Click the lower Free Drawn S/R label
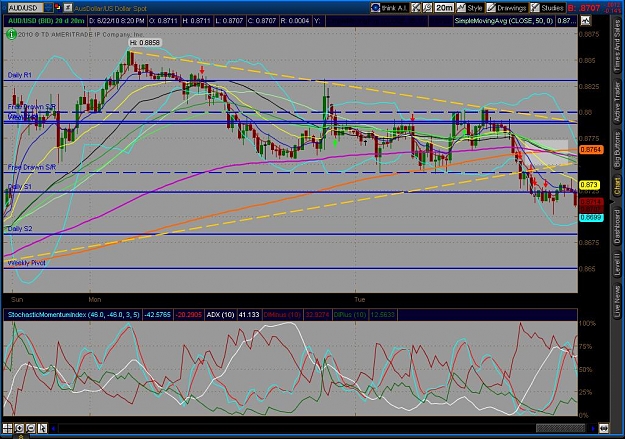The image size is (625, 439). pos(32,167)
